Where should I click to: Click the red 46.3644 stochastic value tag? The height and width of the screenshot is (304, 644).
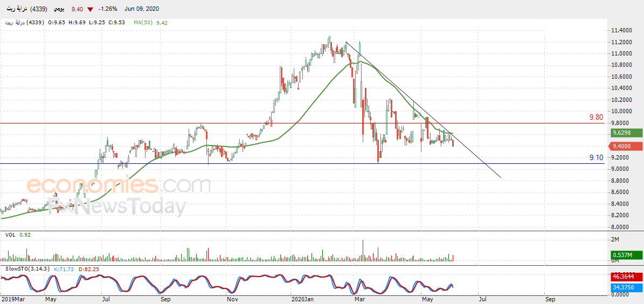(626, 277)
